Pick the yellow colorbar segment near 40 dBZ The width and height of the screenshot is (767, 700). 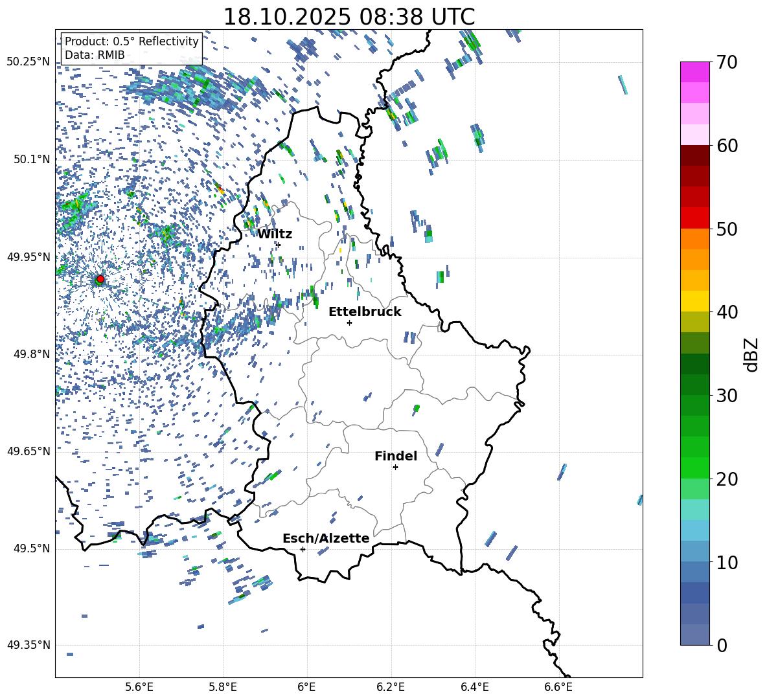pos(695,301)
